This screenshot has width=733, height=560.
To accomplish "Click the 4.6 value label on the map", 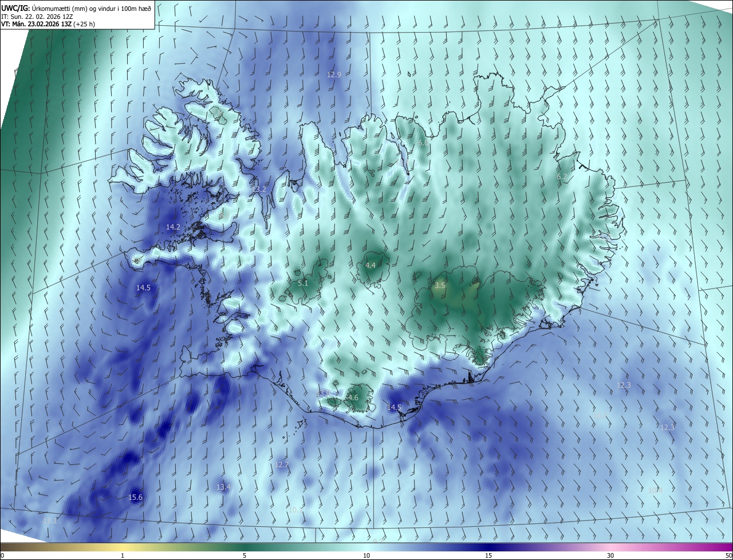I will pos(353,398).
